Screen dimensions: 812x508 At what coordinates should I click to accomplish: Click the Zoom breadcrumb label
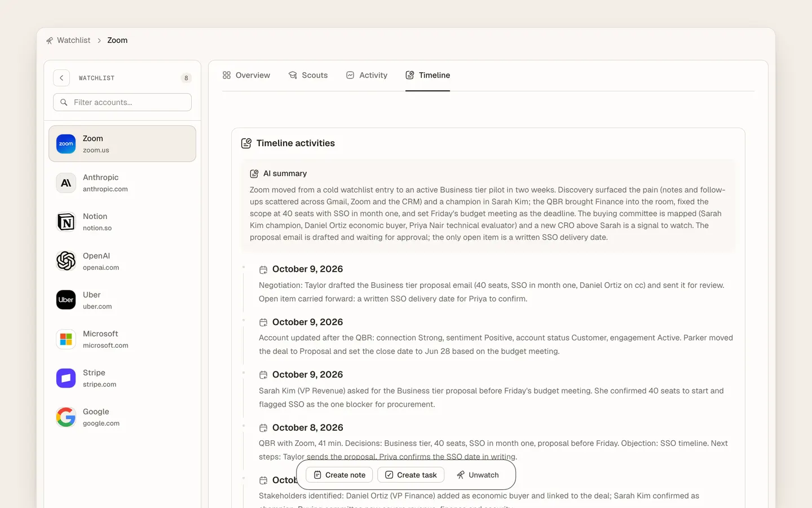tap(117, 40)
